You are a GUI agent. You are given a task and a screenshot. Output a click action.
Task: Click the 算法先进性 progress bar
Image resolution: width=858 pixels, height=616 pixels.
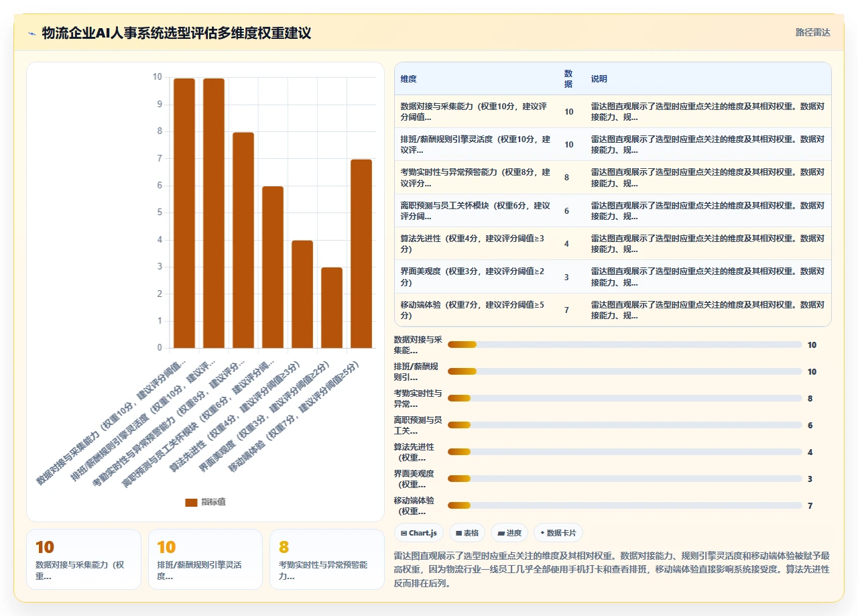[625, 452]
